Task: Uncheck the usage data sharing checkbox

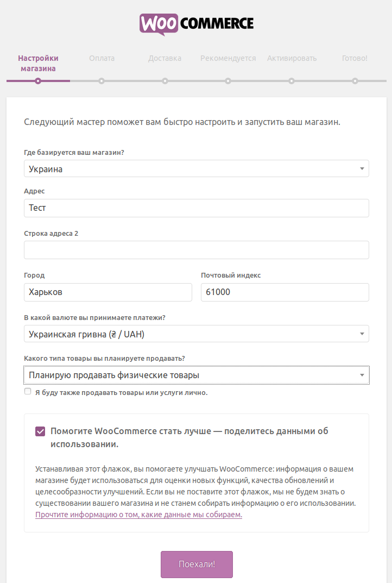Action: pyautogui.click(x=40, y=431)
